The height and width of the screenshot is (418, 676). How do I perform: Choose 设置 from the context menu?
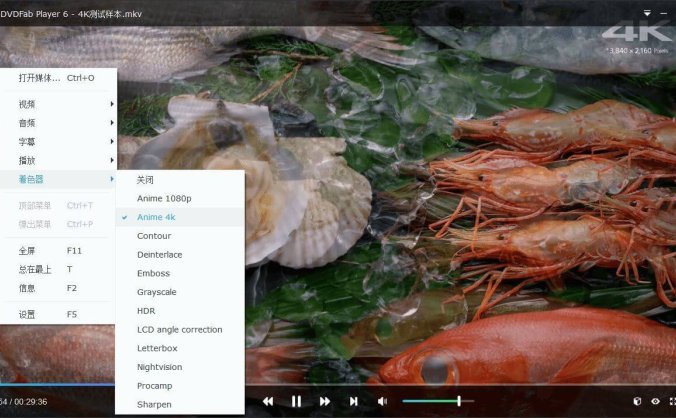pos(27,314)
